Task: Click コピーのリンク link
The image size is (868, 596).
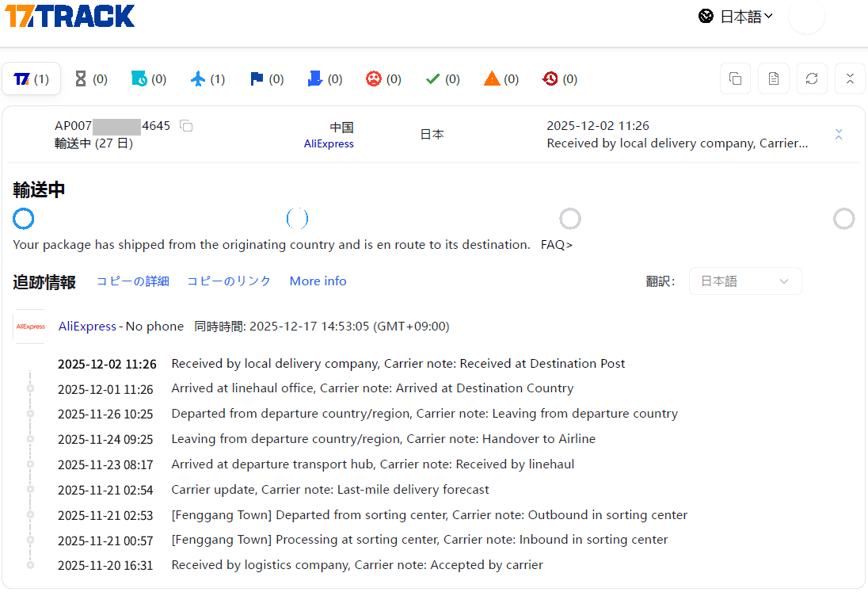Action: 229,281
